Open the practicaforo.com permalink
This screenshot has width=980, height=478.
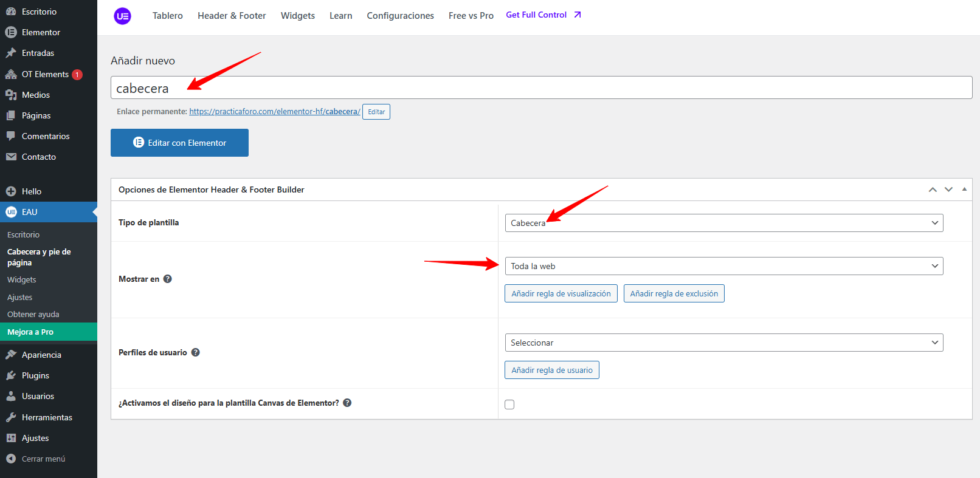(274, 112)
